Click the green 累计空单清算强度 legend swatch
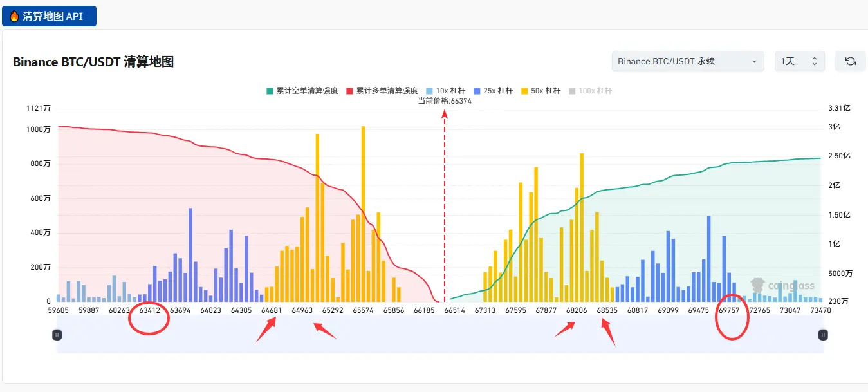 pyautogui.click(x=270, y=91)
